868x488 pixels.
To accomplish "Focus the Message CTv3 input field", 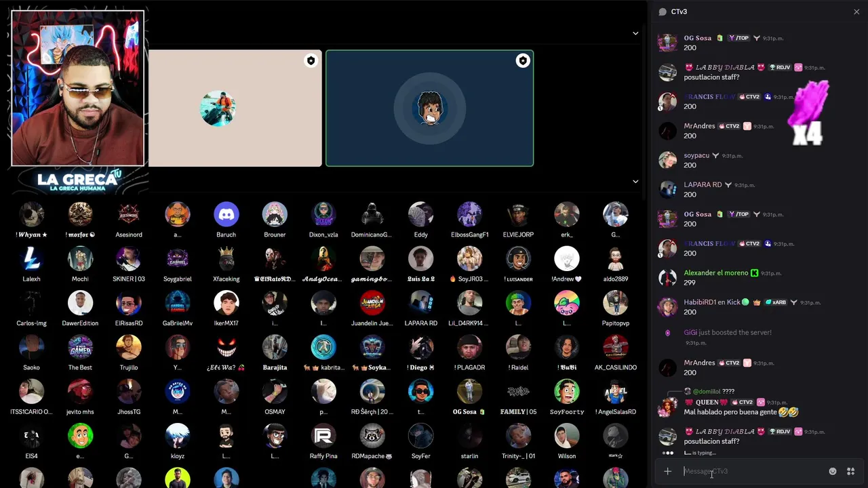I will [x=753, y=471].
